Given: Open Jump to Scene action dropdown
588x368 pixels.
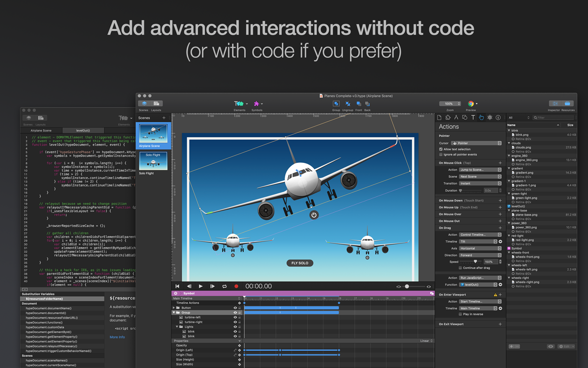Looking at the screenshot, I should [480, 170].
